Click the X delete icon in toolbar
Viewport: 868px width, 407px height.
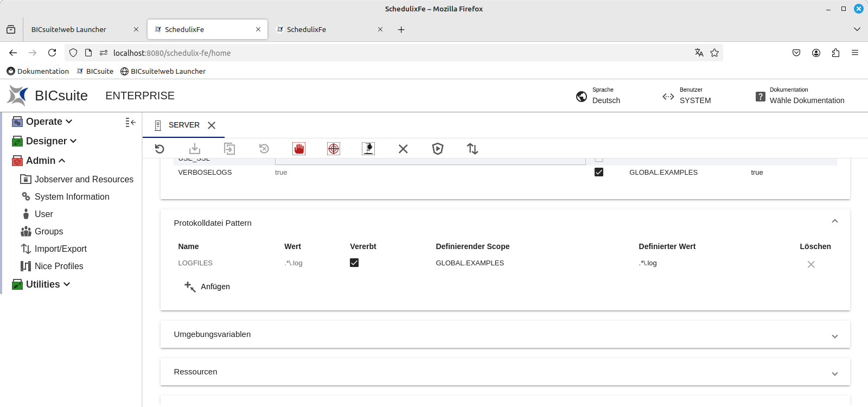coord(403,149)
